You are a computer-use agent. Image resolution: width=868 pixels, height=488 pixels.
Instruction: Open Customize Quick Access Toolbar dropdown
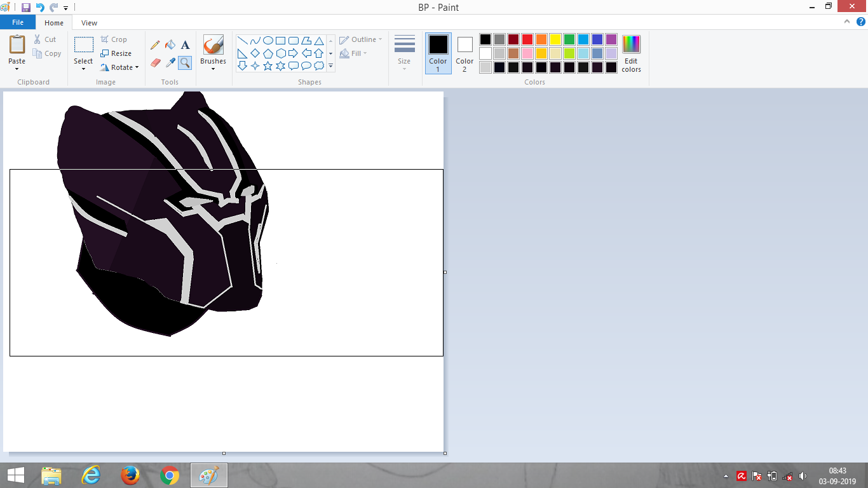(65, 8)
